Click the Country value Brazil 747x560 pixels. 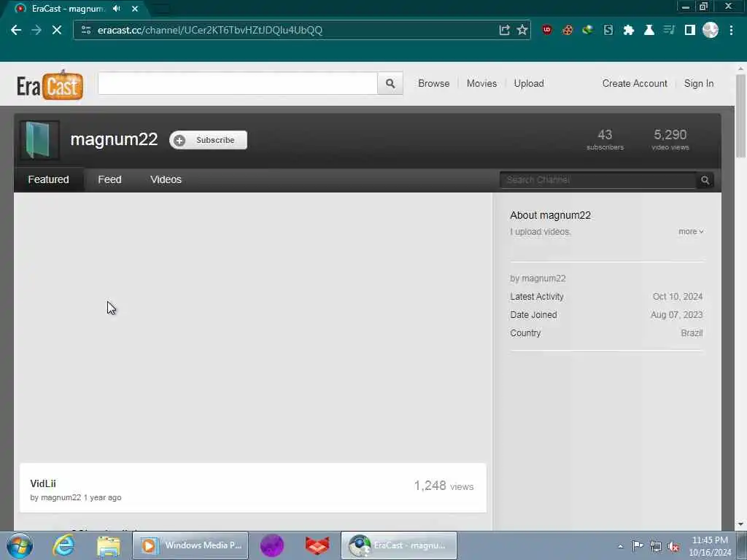(x=692, y=333)
